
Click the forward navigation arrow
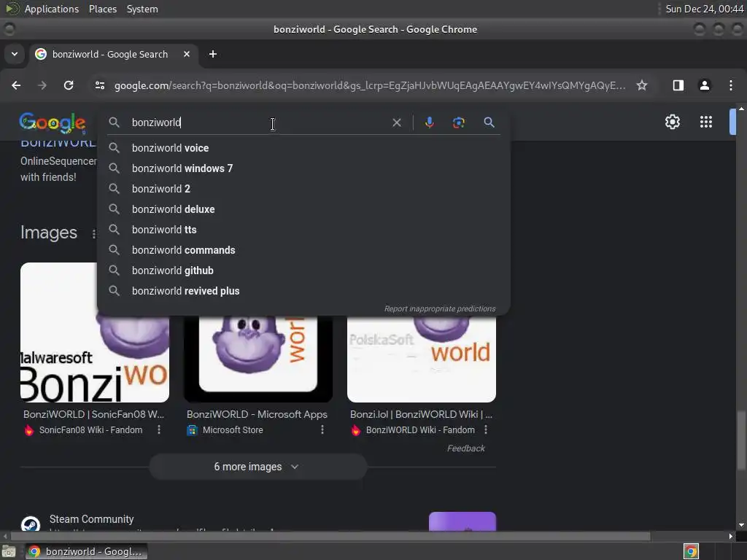coord(42,85)
